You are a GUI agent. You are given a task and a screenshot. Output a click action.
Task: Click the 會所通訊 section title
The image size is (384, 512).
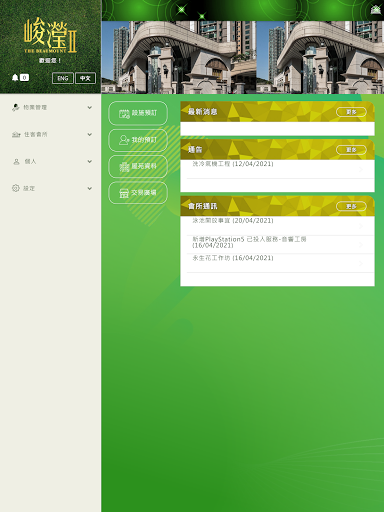(x=203, y=206)
